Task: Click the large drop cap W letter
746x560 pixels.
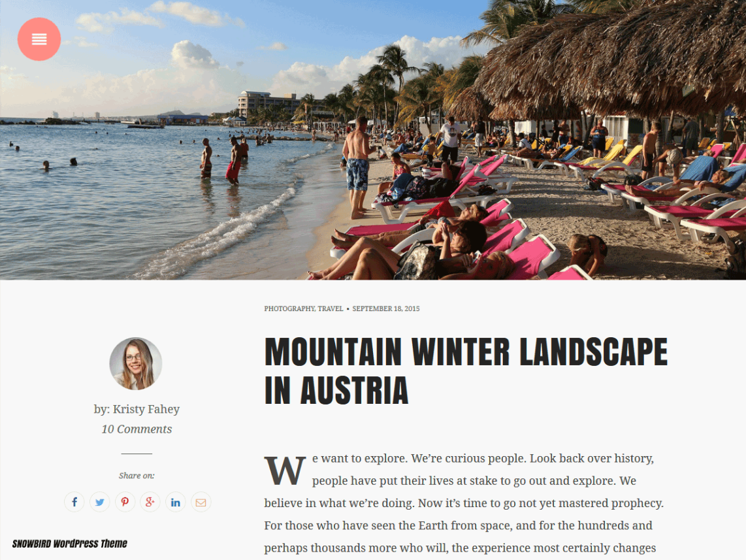Action: [285, 470]
